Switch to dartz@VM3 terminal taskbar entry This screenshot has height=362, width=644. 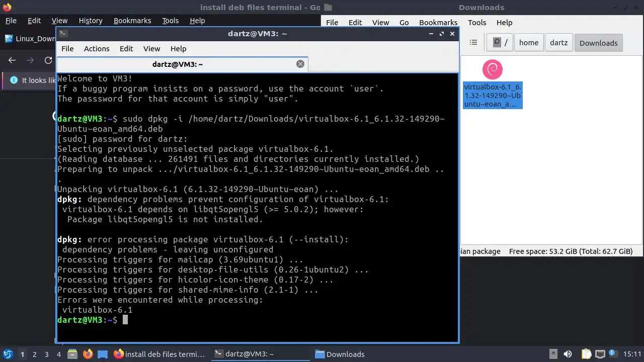click(260, 354)
